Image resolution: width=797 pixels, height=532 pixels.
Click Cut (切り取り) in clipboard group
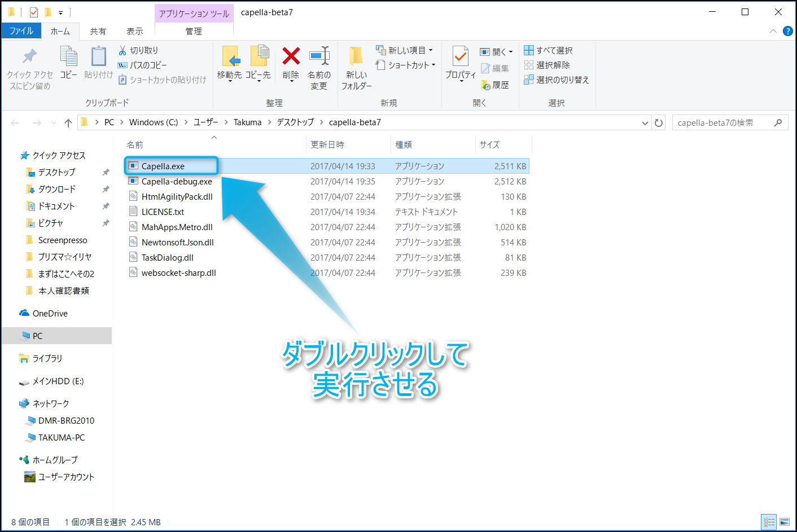(x=139, y=50)
